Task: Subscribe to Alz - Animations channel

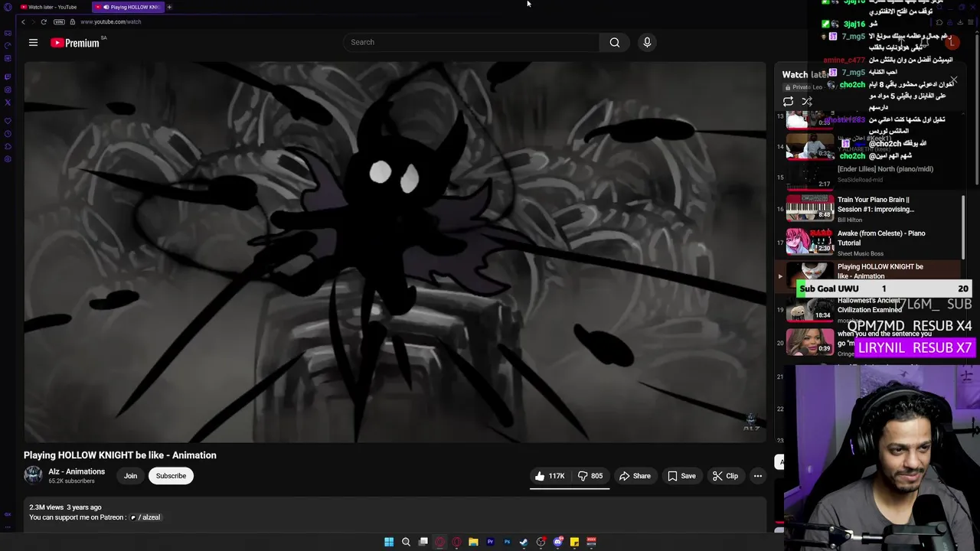Action: [x=171, y=476]
